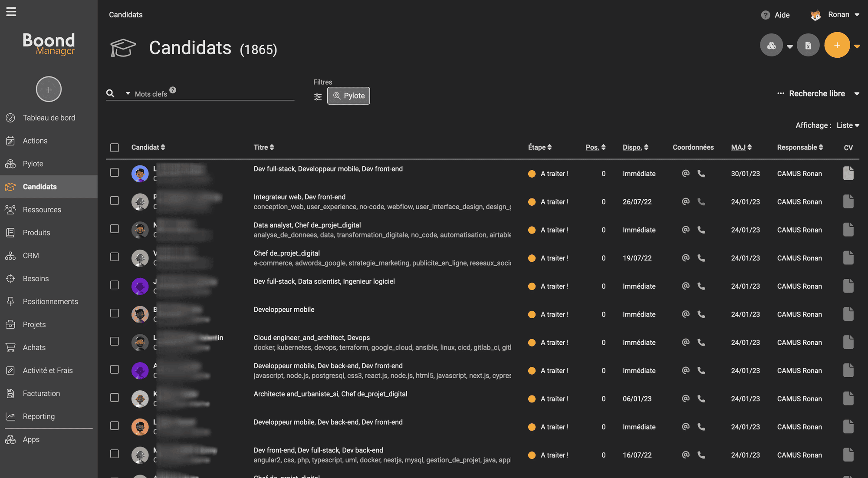Open Apps in sidebar

point(49,439)
